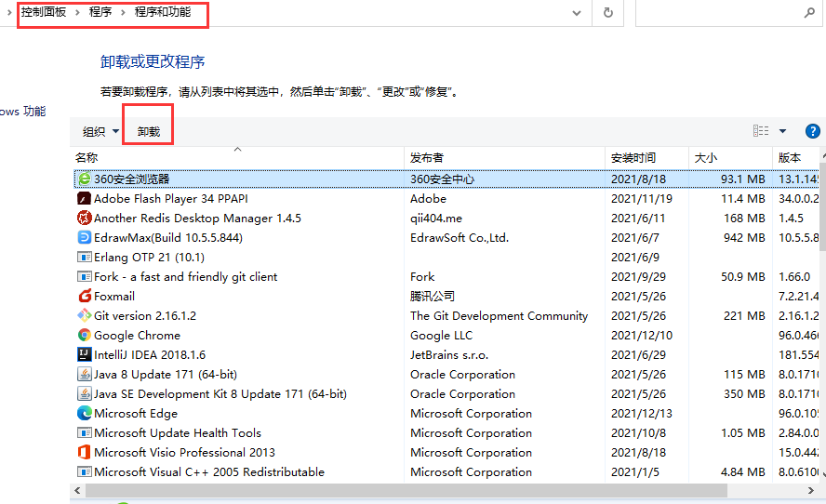Click publisher The Git Development Community
Screen dimensions: 826x504
coord(499,315)
